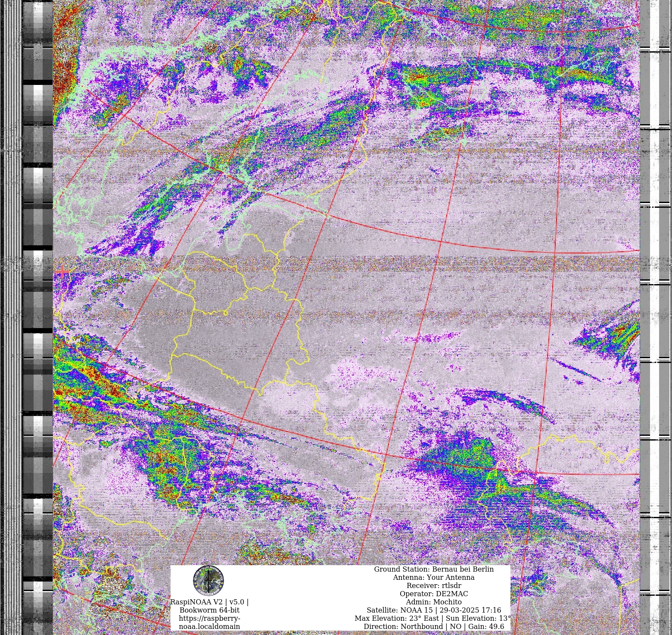The width and height of the screenshot is (672, 635).
Task: Click the 'Operator: DE2MAC' line
Action: tap(434, 594)
